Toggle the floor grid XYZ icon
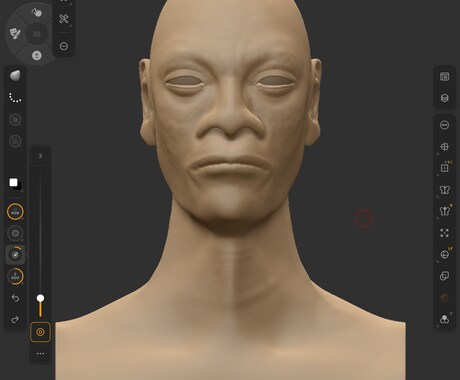The image size is (460, 380). tap(444, 168)
